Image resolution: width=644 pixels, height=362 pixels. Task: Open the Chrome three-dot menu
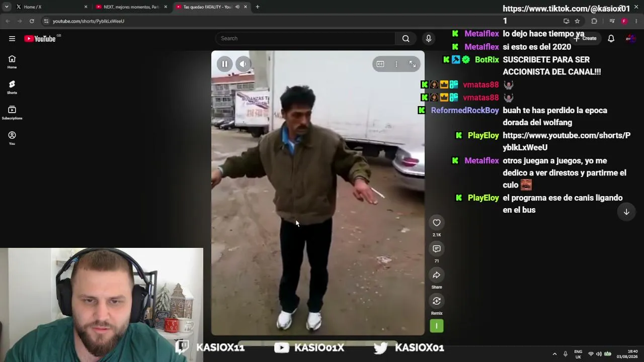coord(636,21)
